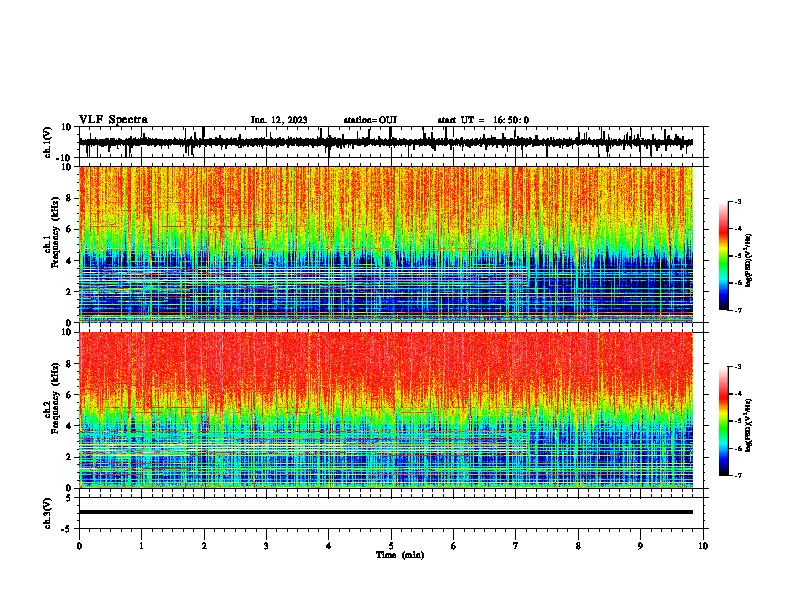Click the date text "Jan. 12, 2023"

(279, 120)
